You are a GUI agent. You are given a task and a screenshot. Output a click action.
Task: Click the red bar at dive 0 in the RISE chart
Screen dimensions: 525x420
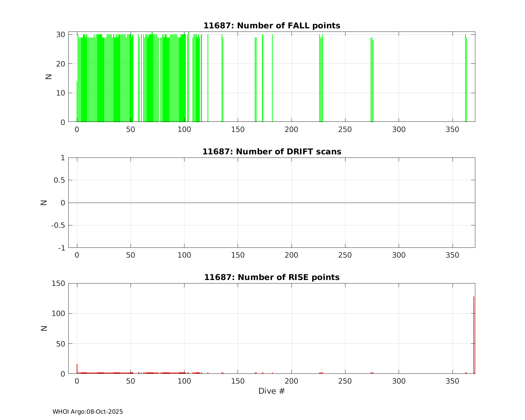[x=77, y=369]
